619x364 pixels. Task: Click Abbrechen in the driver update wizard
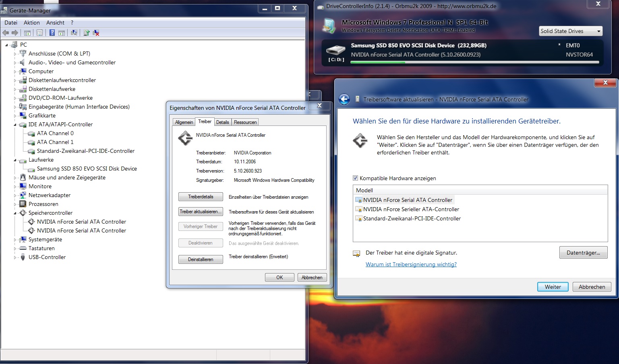(592, 287)
